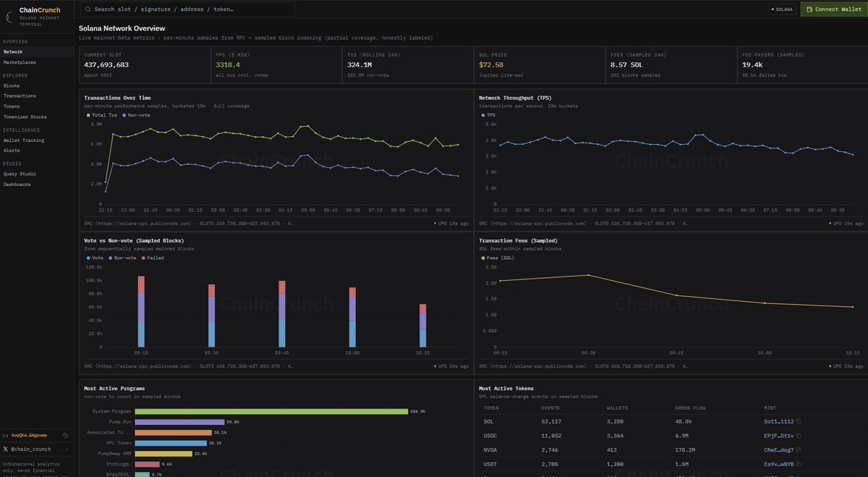Toggle the Vote legend in sampled blocks chart
868x477 pixels.
pos(95,258)
